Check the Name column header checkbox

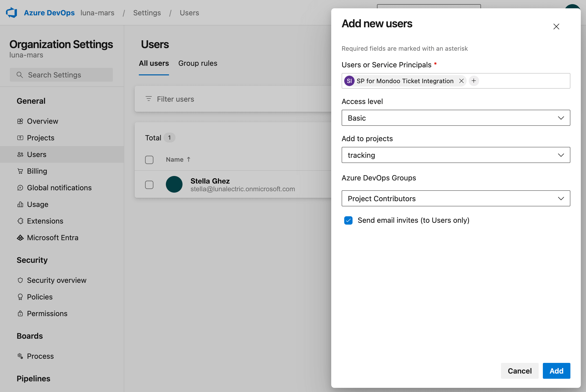(x=149, y=159)
